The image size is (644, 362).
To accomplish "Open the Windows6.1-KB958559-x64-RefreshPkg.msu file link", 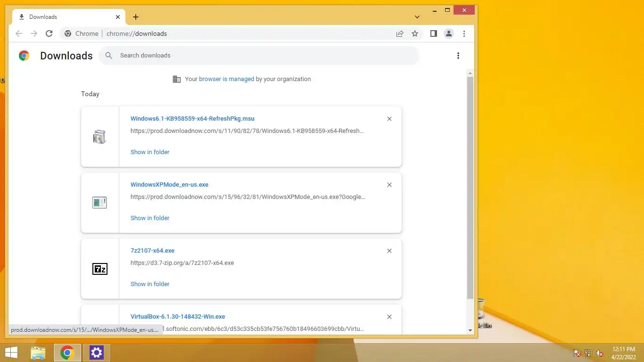I will [x=192, y=119].
